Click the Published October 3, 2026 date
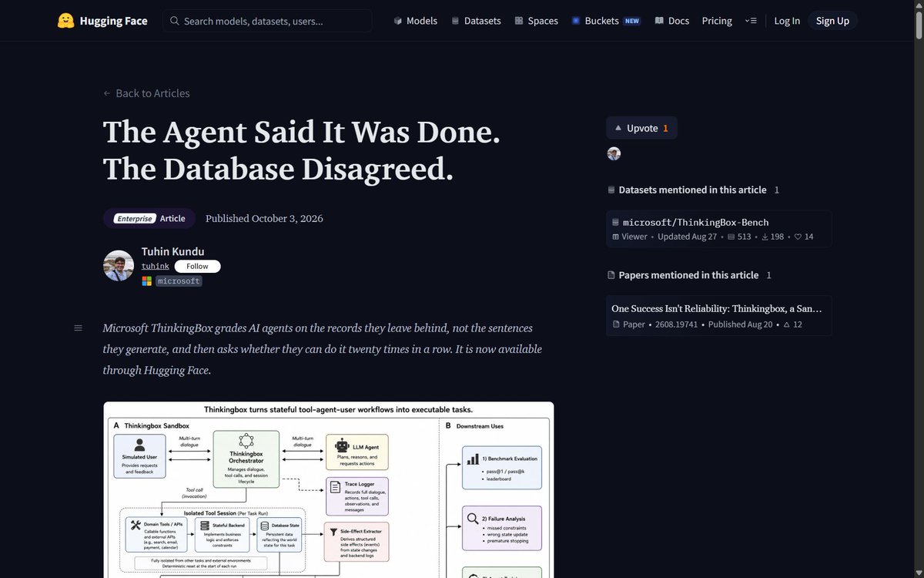924x578 pixels. point(264,218)
